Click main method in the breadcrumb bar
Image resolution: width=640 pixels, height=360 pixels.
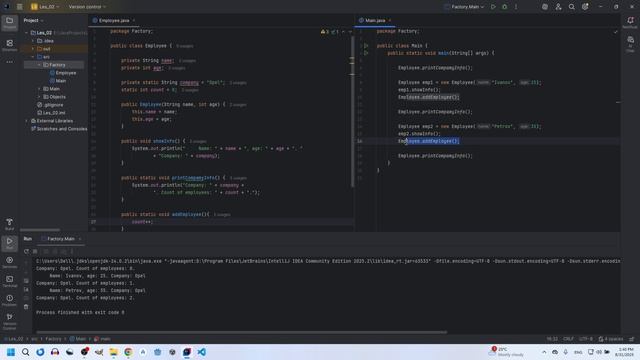(x=102, y=339)
